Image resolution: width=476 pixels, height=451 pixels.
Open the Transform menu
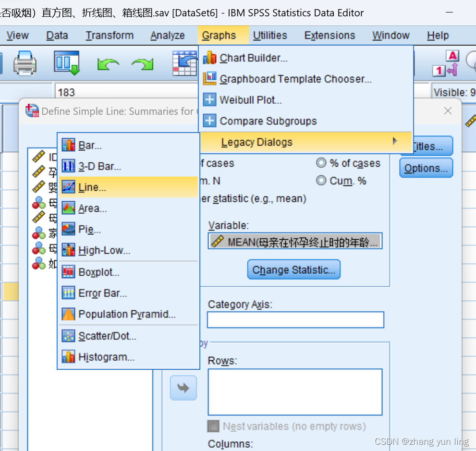[x=110, y=36]
